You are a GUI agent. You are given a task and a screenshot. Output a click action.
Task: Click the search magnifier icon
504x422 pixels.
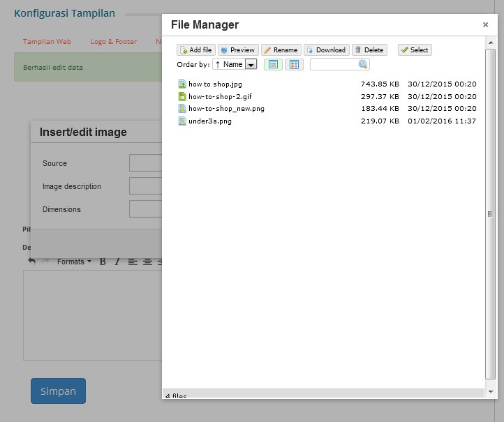coord(363,64)
